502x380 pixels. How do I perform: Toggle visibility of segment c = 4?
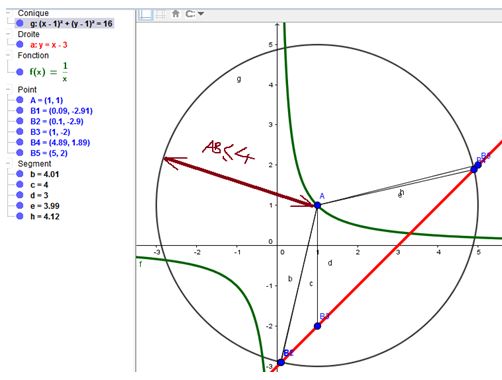pyautogui.click(x=20, y=184)
